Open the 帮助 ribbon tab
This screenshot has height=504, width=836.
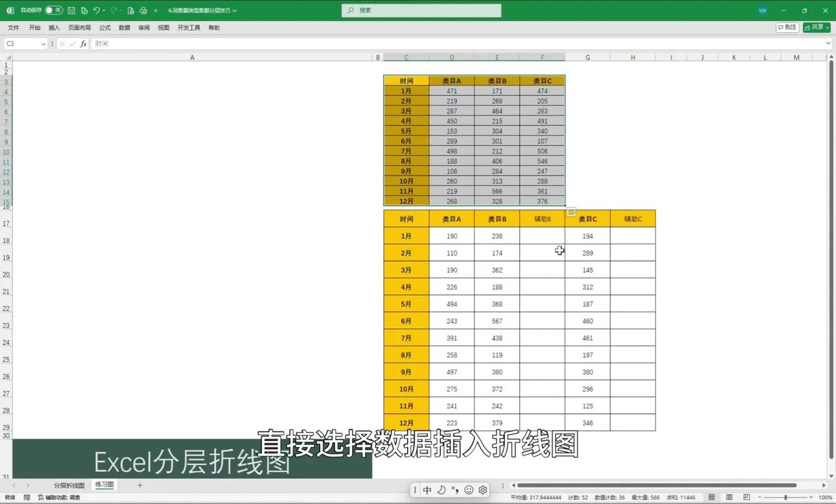214,28
